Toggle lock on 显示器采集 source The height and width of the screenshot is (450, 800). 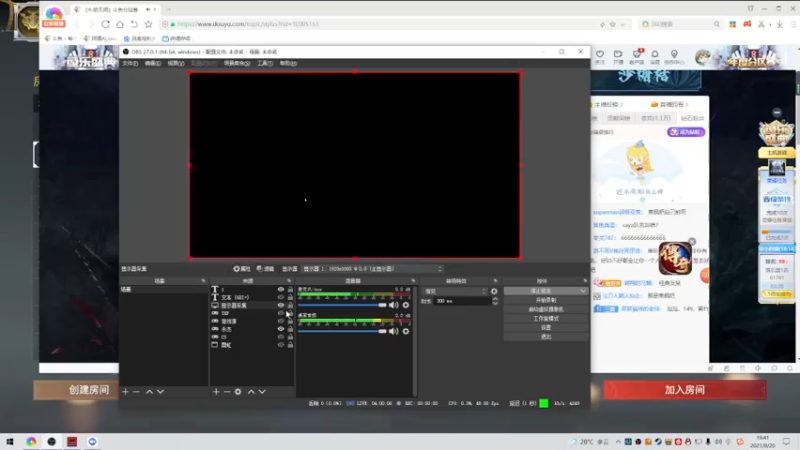pos(290,305)
